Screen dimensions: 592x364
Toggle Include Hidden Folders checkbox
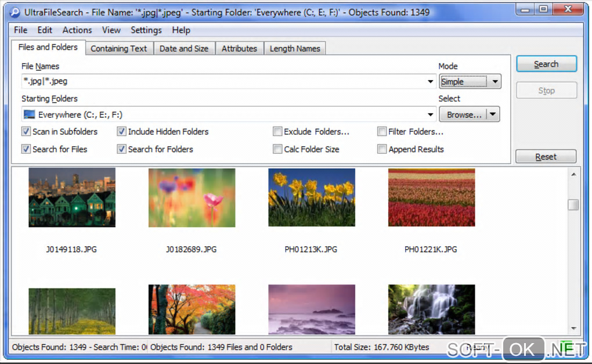(x=121, y=131)
